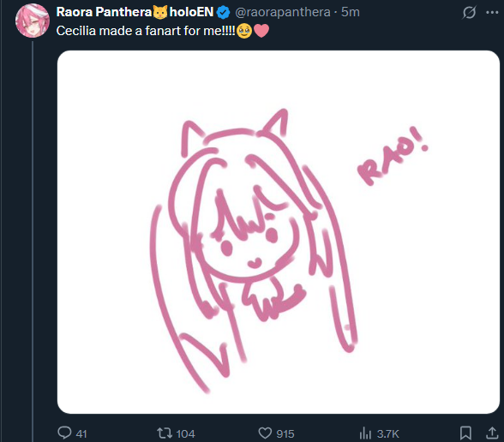Open Raora Panthera's pink-haired profile avatar
Screen dimensions: 504x442
tap(33, 21)
